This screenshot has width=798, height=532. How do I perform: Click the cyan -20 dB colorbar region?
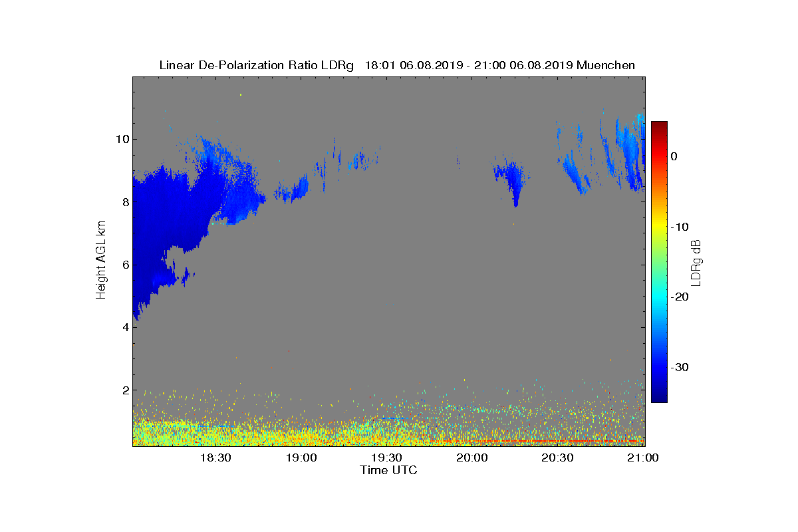click(659, 297)
